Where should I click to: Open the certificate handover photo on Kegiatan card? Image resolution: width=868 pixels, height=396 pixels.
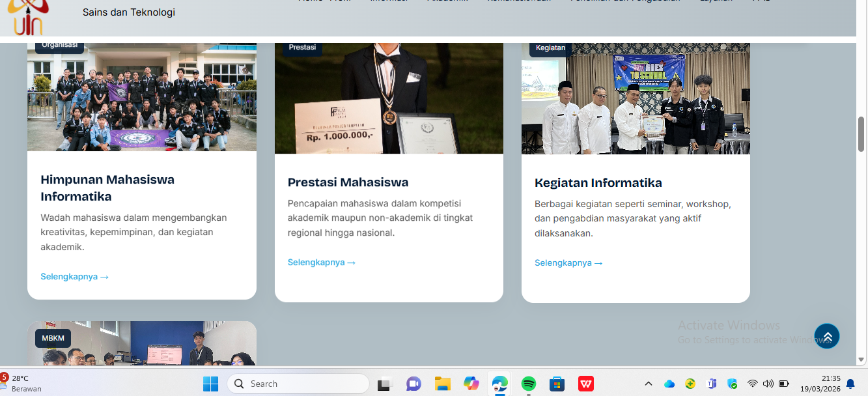[636, 98]
